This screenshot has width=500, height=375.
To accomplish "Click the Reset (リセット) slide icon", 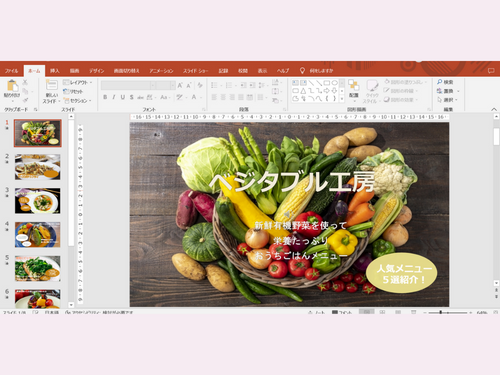I will [66, 91].
